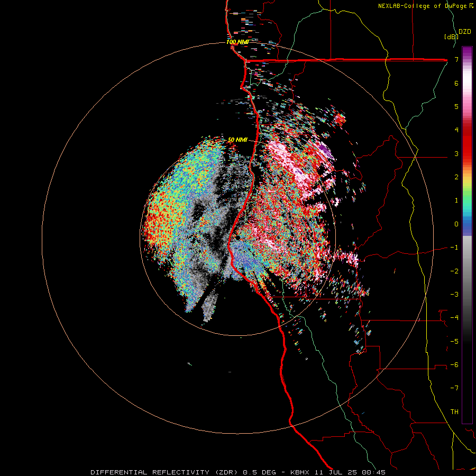This screenshot has width=476, height=476.
Task: Click the 0 value on color scale
Action: [x=456, y=224]
